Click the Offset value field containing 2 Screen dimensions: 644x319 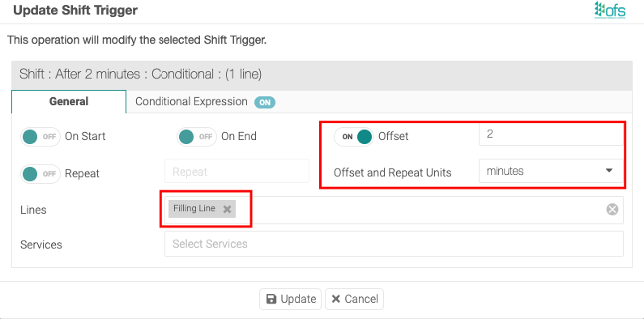(551, 134)
